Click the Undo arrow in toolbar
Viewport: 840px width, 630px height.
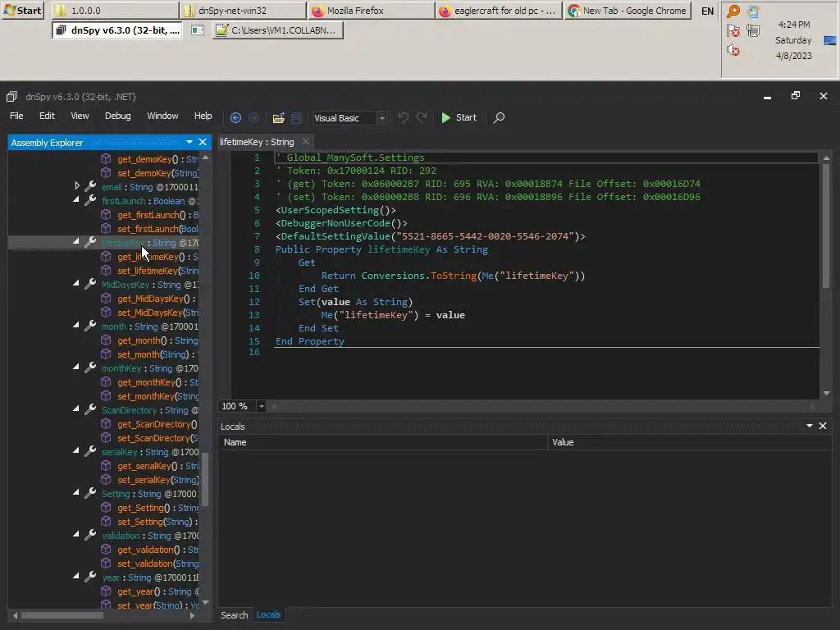[x=403, y=118]
